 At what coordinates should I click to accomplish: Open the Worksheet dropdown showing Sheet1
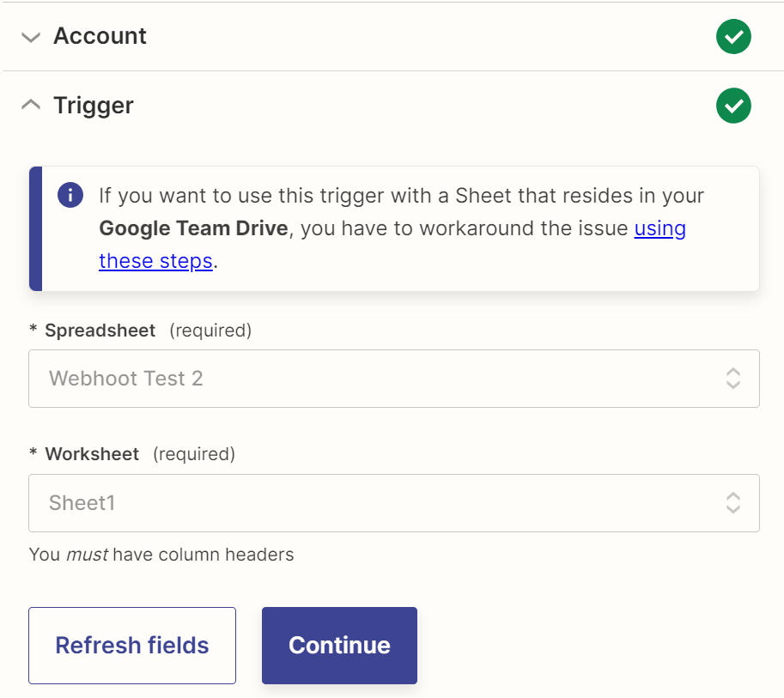pos(378,503)
